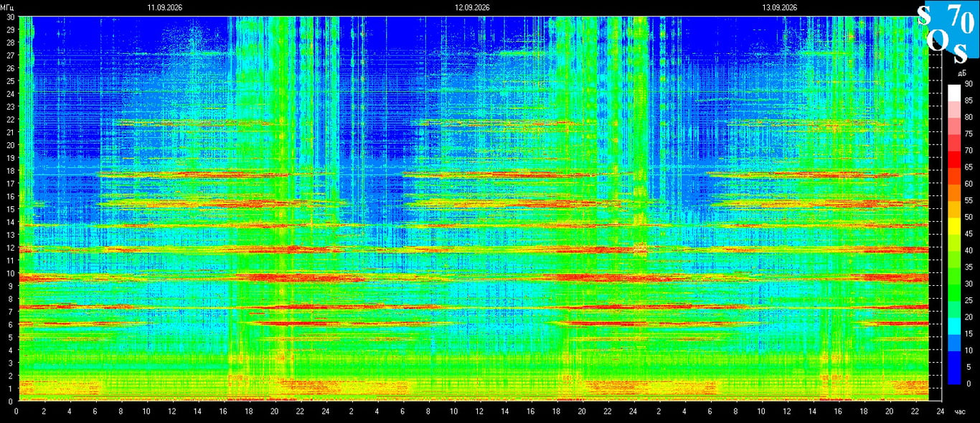Screen dimensions: 980x423
Task: Click the дБ label above the color scale
Action: click(961, 74)
